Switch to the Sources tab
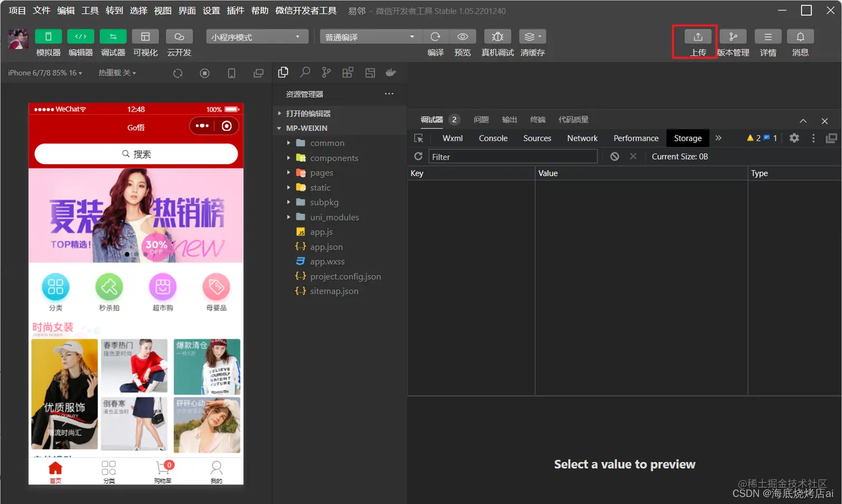The height and width of the screenshot is (504, 842). click(537, 138)
